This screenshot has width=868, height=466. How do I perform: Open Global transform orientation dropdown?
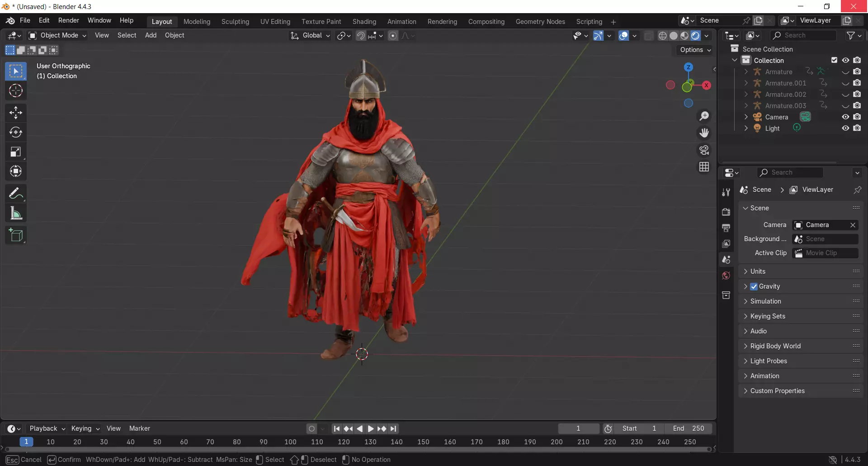tap(310, 35)
